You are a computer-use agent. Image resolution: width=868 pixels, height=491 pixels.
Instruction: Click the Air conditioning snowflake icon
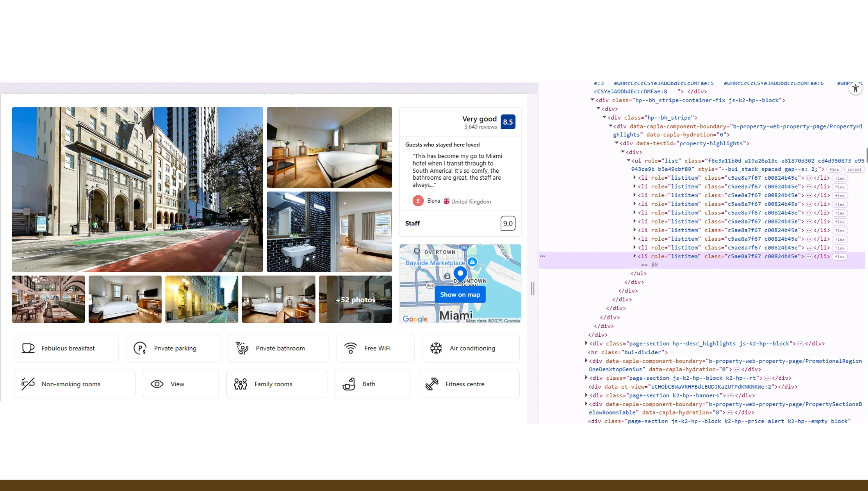(436, 348)
